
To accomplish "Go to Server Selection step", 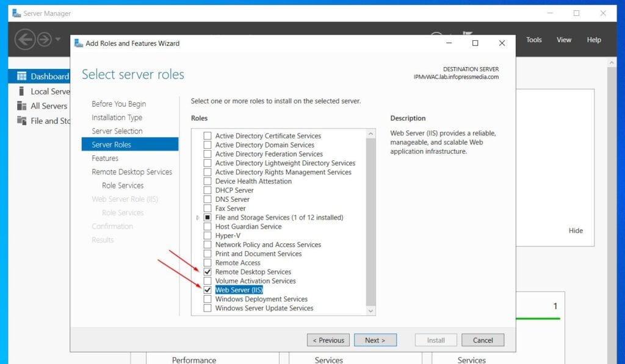I will pyautogui.click(x=117, y=131).
